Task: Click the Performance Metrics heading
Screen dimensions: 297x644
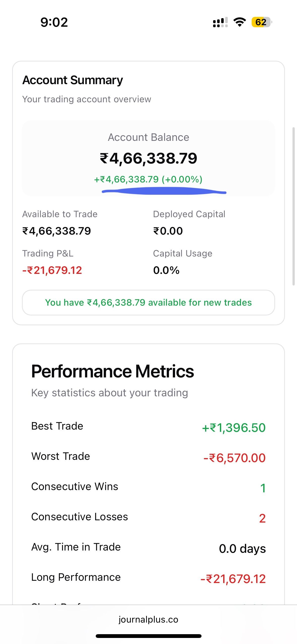Action: coord(113,372)
